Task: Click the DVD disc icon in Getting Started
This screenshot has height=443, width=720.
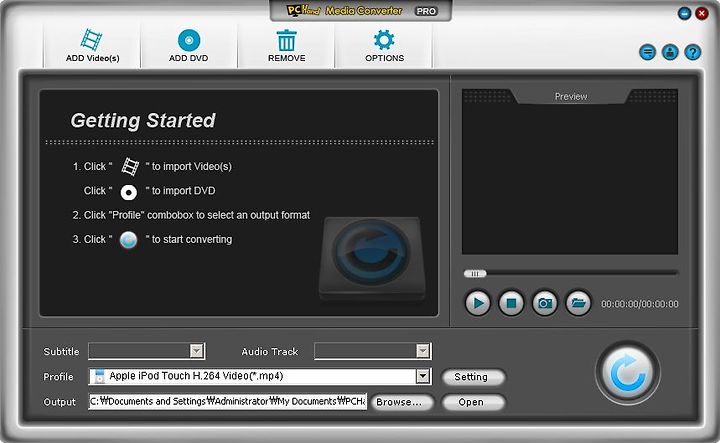Action: click(x=129, y=192)
